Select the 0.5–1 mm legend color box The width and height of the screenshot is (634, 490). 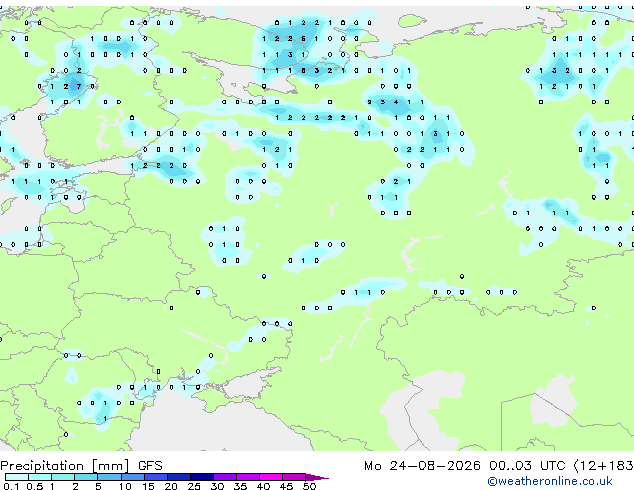tap(40, 477)
